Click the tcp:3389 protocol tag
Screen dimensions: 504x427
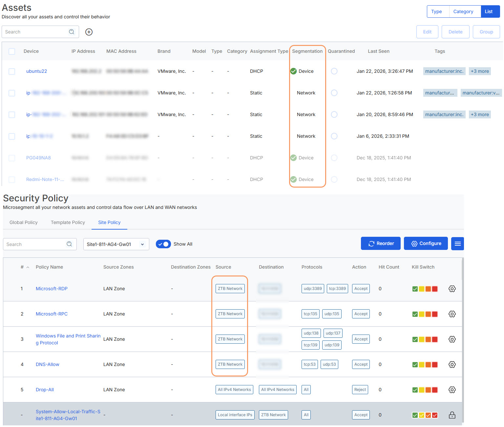coord(337,289)
